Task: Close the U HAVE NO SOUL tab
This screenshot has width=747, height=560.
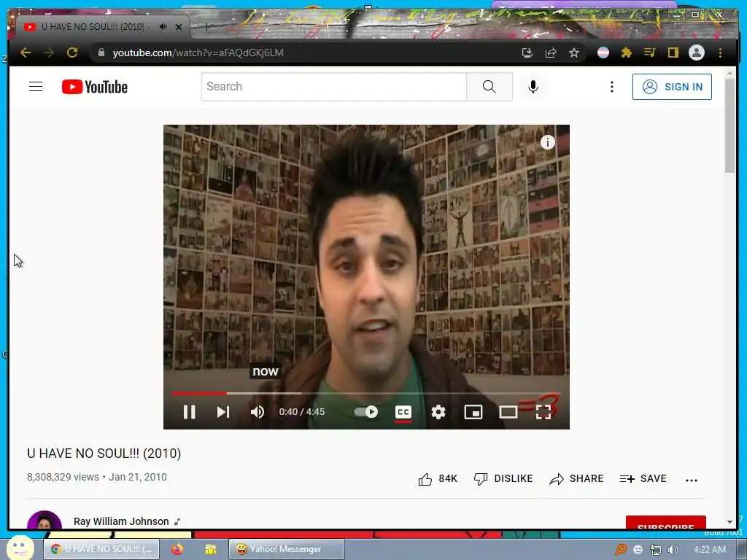Action: (179, 27)
